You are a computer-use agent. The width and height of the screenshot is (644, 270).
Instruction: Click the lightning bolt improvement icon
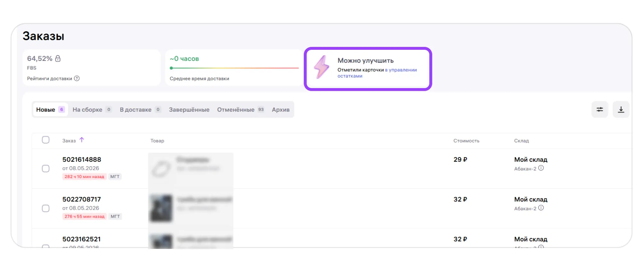point(321,67)
